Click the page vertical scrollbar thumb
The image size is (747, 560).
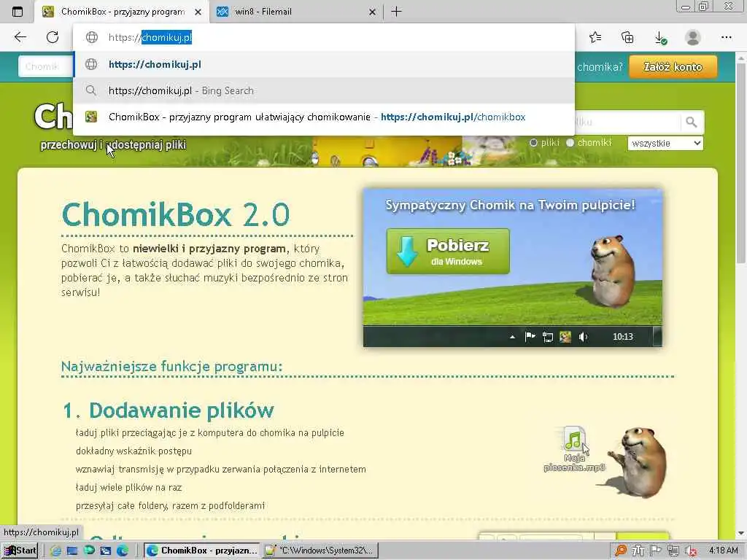point(741,162)
